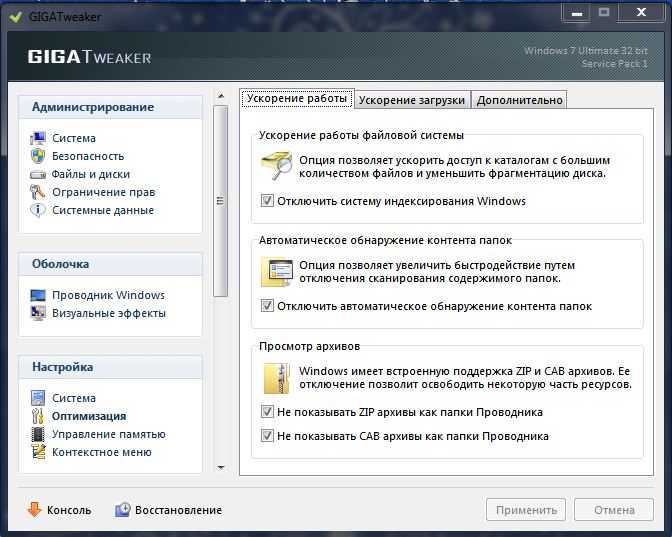Click the Оболочка section header
Viewport: 672px width, 537px height.
click(111, 264)
